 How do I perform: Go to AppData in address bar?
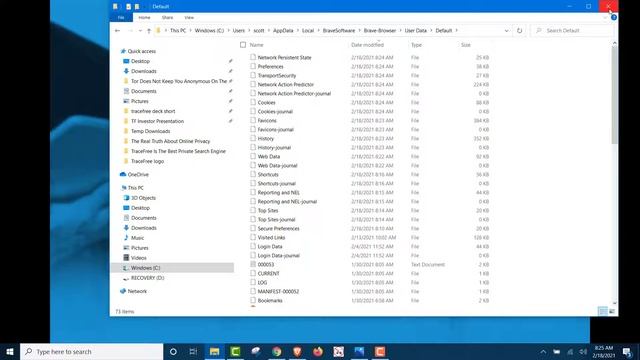click(283, 31)
